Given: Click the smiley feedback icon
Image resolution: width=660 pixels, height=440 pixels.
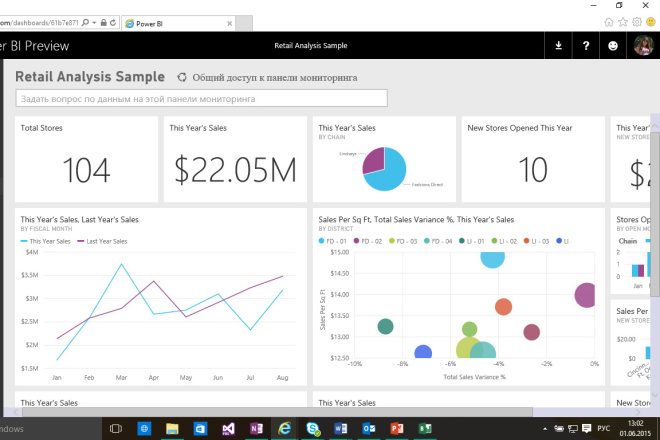Looking at the screenshot, I should [613, 45].
